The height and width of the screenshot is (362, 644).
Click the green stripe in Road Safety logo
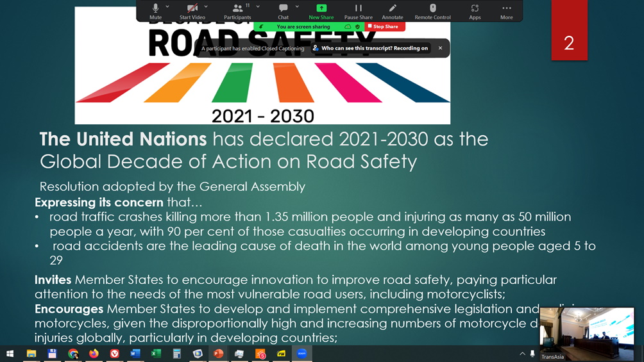232,83
